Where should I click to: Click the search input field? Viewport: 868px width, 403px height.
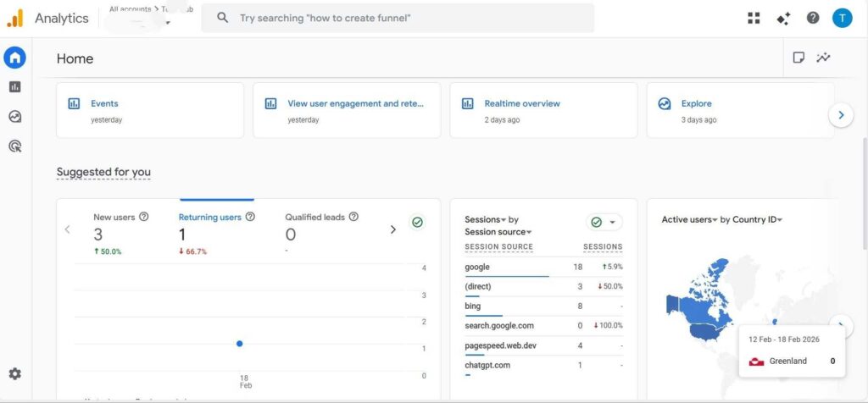pyautogui.click(x=398, y=18)
